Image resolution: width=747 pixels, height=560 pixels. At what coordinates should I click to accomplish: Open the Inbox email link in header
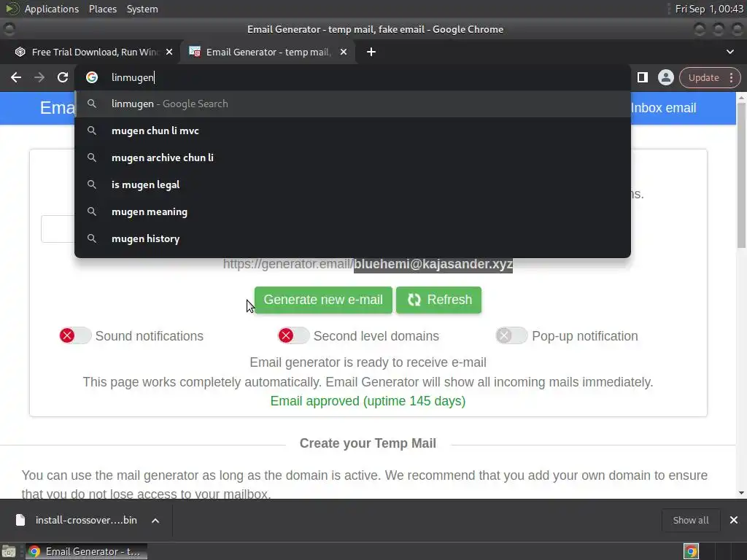[663, 108]
